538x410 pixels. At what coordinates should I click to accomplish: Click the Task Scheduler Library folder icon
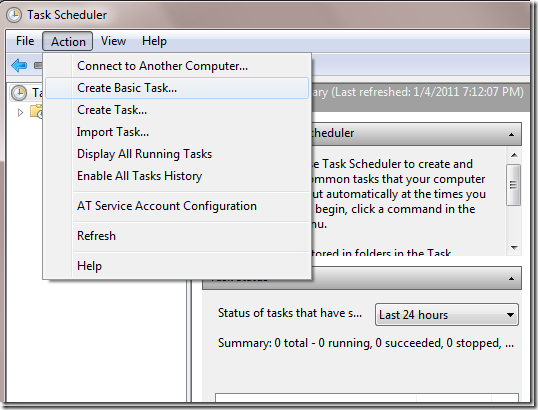coord(36,112)
